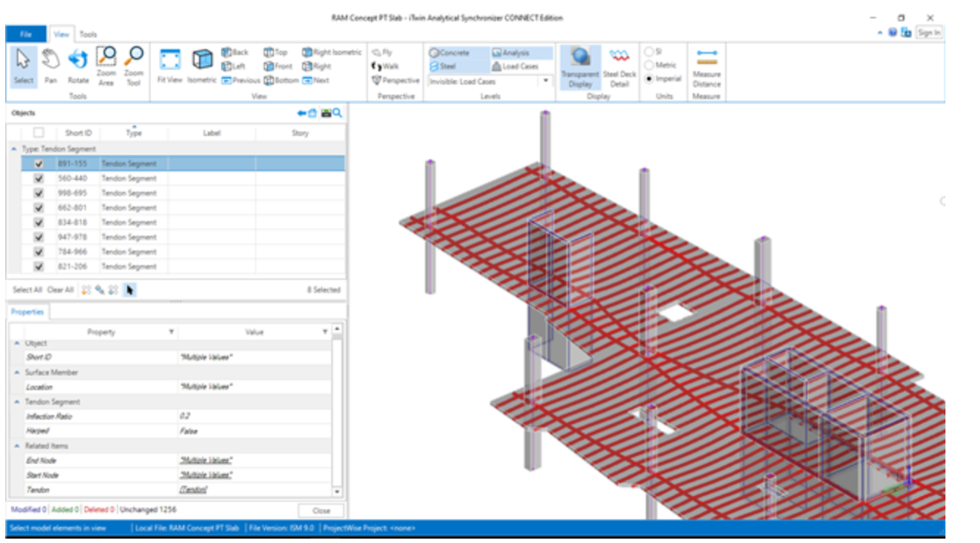Uncheck the 891-155 Tendon Segment checkbox
The image size is (980, 543).
click(39, 164)
